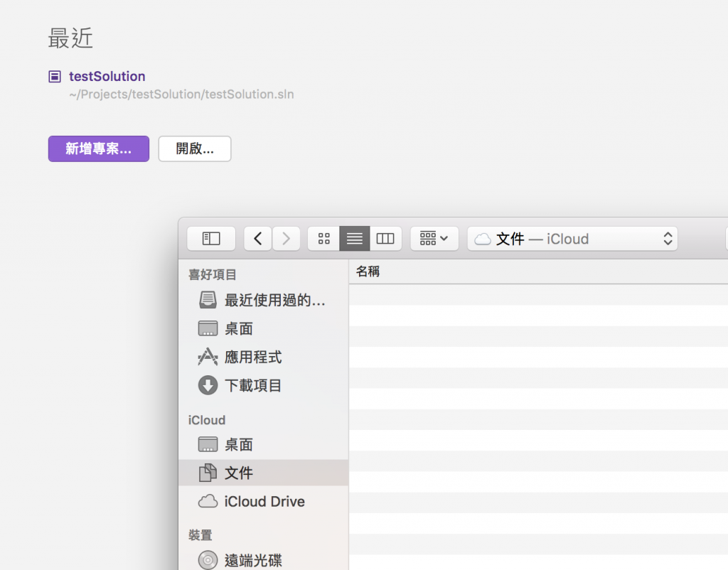Switch to list view

[355, 239]
